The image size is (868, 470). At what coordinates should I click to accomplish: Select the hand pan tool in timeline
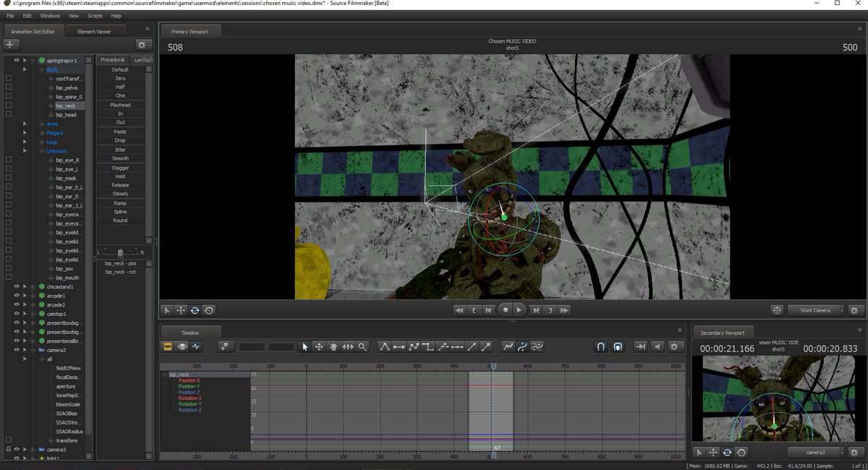(333, 346)
